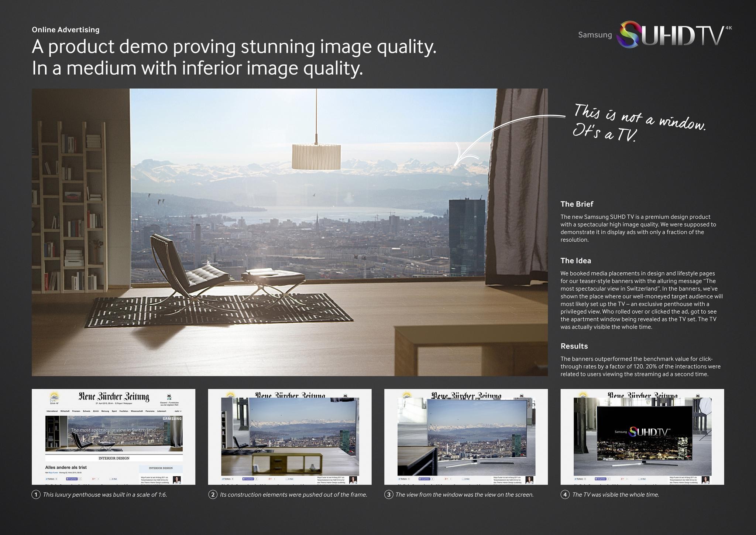The height and width of the screenshot is (535, 756).
Task: Click 'The Brief' heading
Action: pyautogui.click(x=577, y=204)
